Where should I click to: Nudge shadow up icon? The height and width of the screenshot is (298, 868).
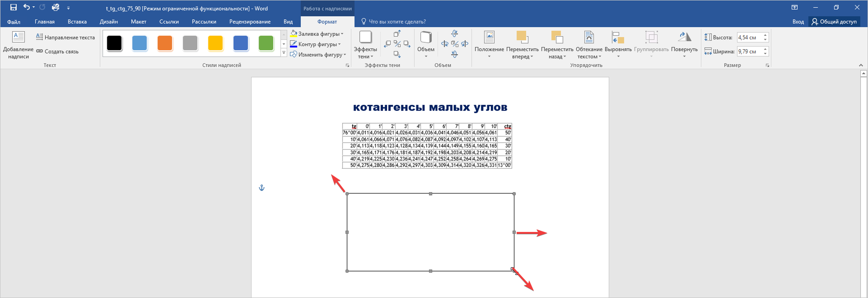pos(397,34)
